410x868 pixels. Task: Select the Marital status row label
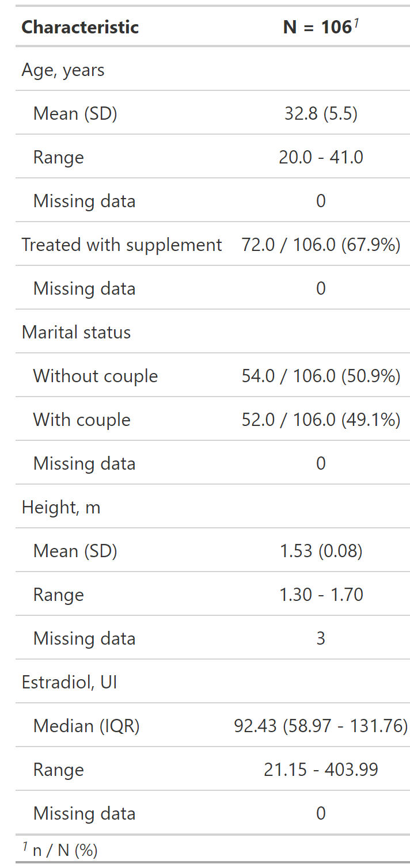pyautogui.click(x=76, y=333)
